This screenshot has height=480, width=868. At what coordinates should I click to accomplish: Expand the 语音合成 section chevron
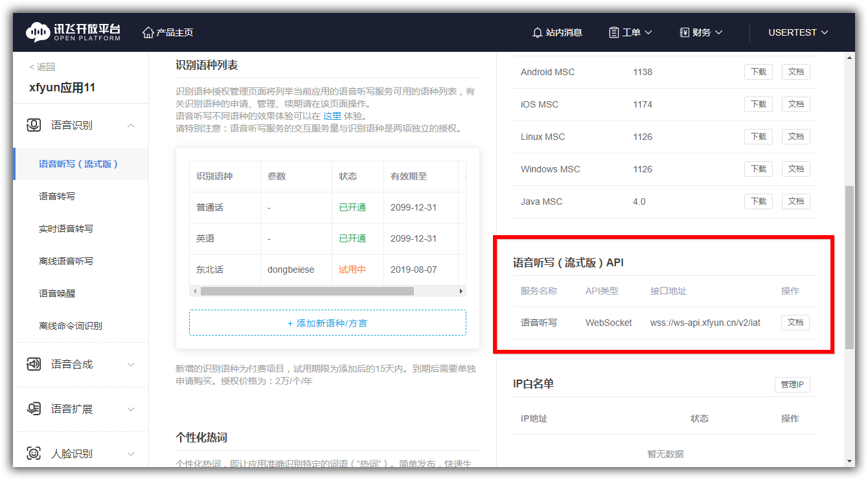(x=131, y=364)
